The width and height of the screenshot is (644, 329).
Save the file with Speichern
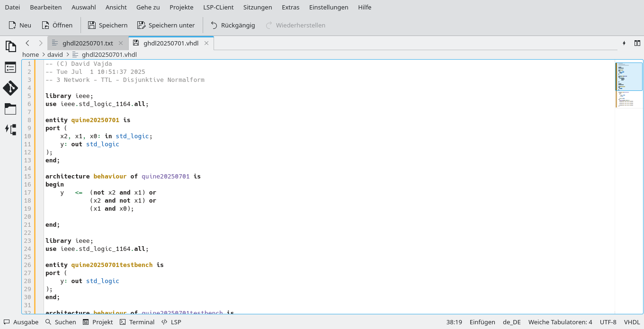107,25
